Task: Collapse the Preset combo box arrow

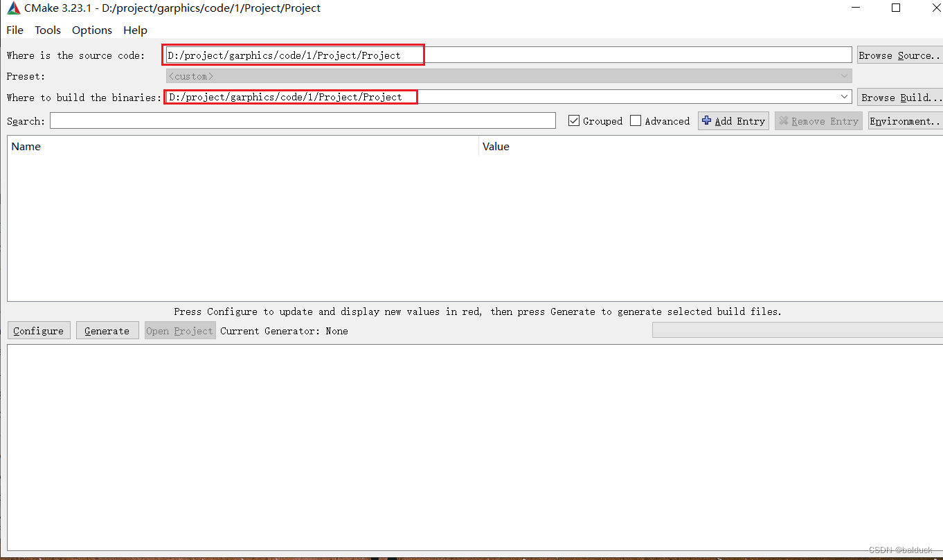Action: click(844, 76)
